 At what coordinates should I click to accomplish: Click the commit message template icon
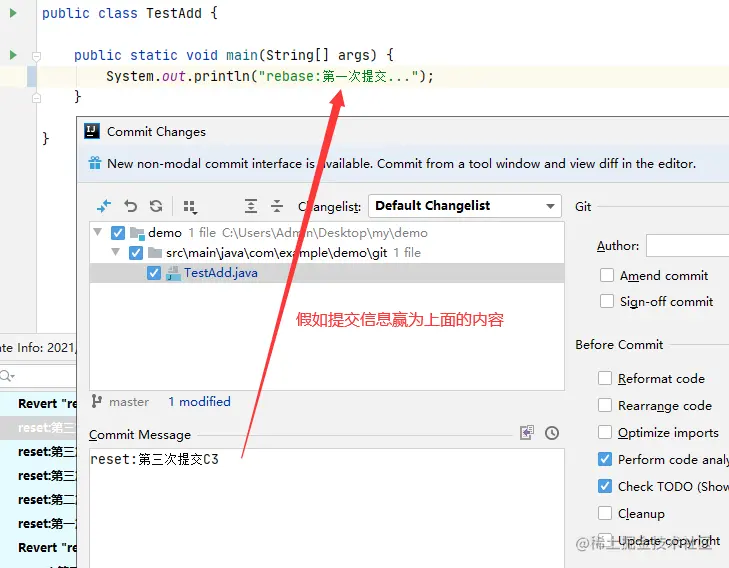pyautogui.click(x=527, y=433)
